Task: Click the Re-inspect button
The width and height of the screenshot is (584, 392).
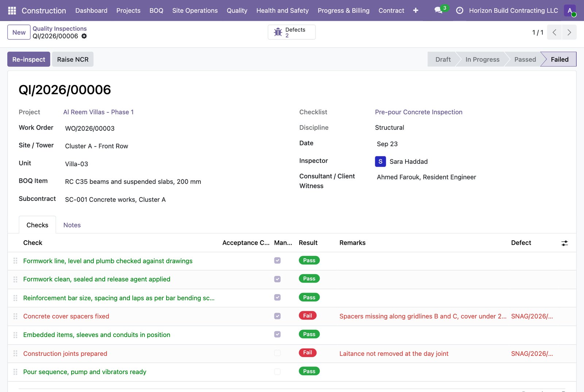Action: (x=29, y=59)
